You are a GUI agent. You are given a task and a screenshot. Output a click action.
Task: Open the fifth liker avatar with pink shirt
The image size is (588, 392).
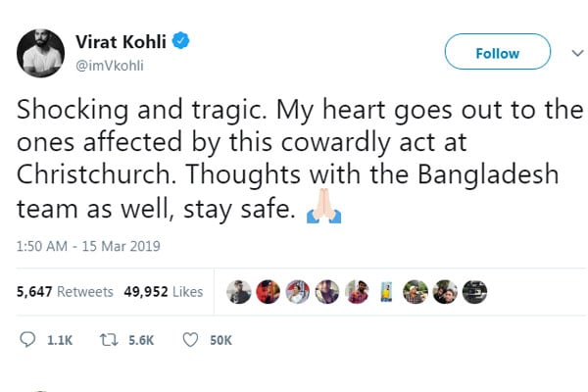point(356,292)
